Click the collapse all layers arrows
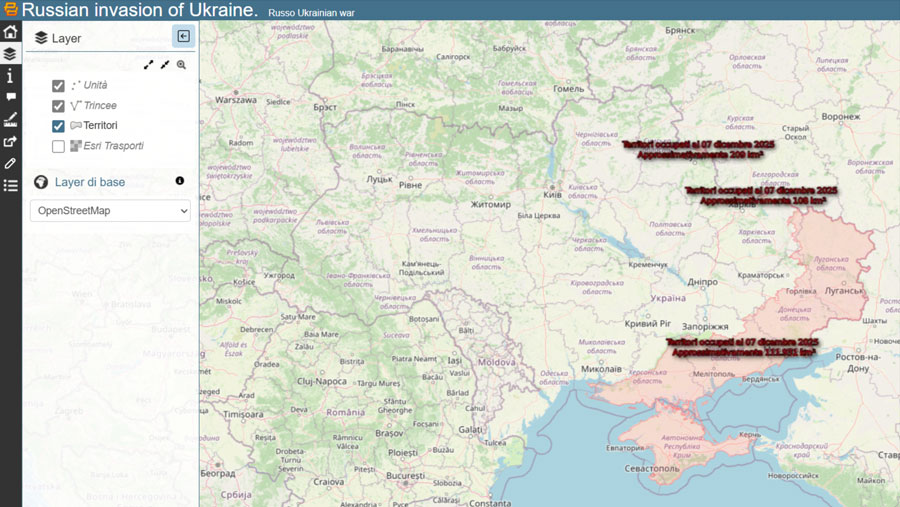 click(165, 65)
